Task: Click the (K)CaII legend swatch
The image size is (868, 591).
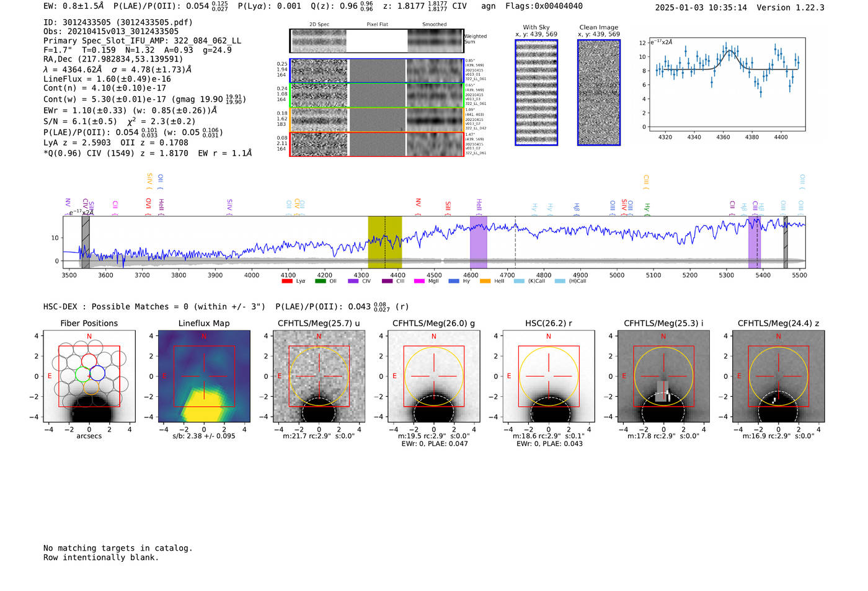Action: click(x=519, y=281)
